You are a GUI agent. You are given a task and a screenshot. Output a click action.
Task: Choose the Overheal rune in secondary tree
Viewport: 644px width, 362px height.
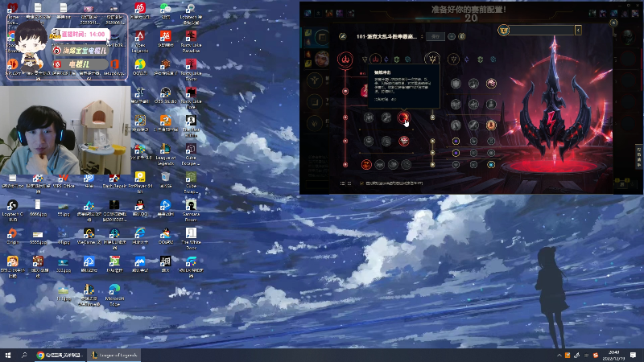[x=456, y=84]
